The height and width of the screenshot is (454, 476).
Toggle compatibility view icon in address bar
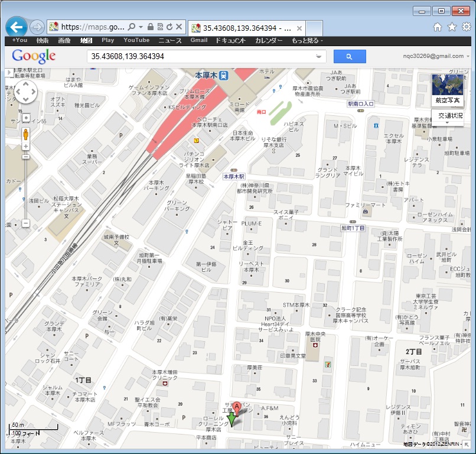point(160,27)
